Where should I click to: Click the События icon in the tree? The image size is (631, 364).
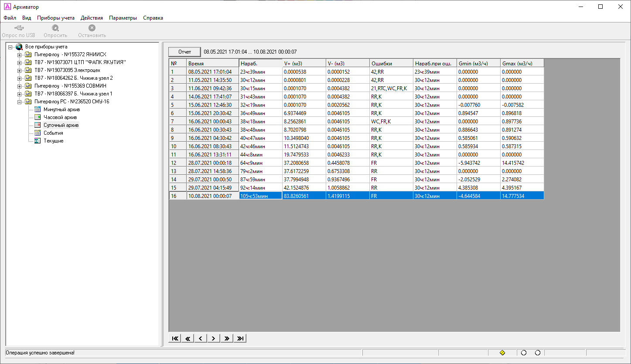pyautogui.click(x=38, y=133)
